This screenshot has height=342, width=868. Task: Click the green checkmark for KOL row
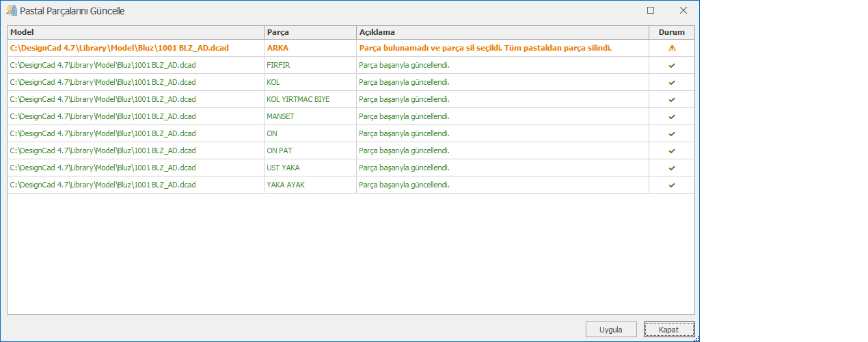point(672,83)
